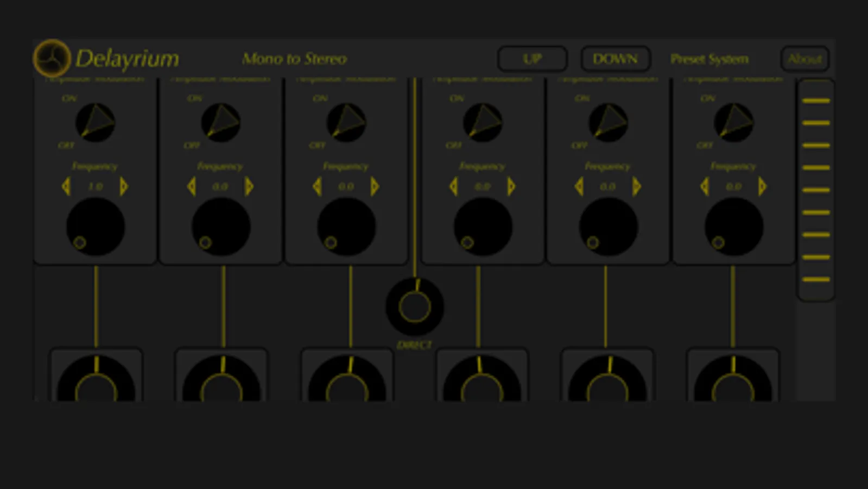Select the topmost yellow line in the preset strip
This screenshot has width=868, height=489.
coord(816,101)
